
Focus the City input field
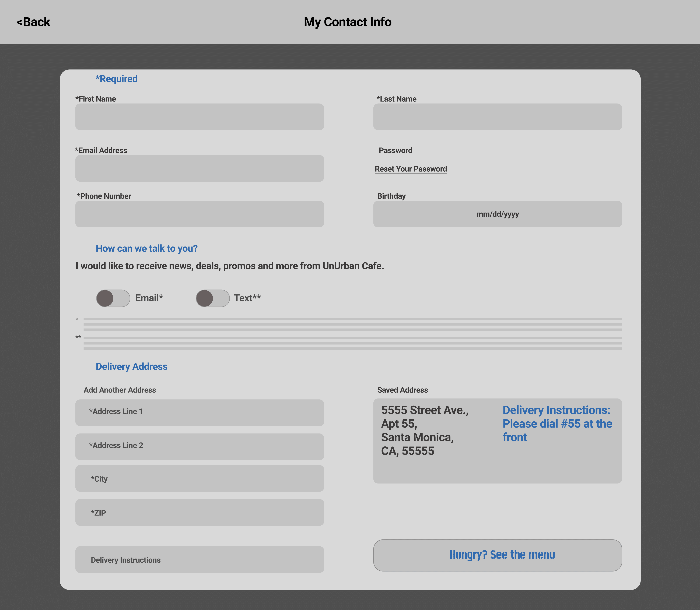pyautogui.click(x=199, y=478)
